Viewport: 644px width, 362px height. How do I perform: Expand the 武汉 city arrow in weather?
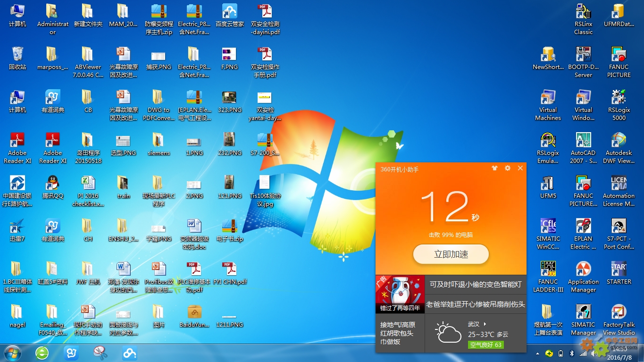(485, 324)
